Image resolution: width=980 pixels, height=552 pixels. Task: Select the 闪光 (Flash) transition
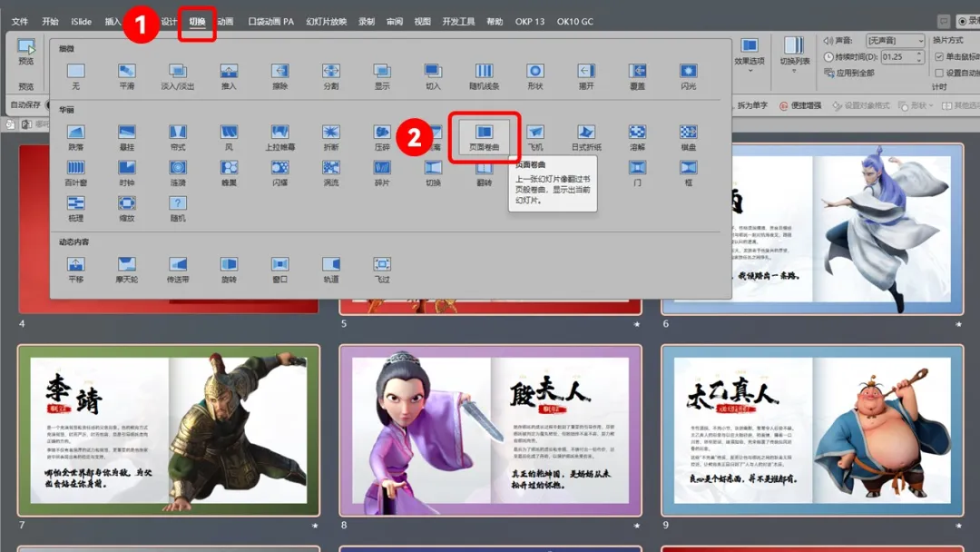[x=689, y=76]
